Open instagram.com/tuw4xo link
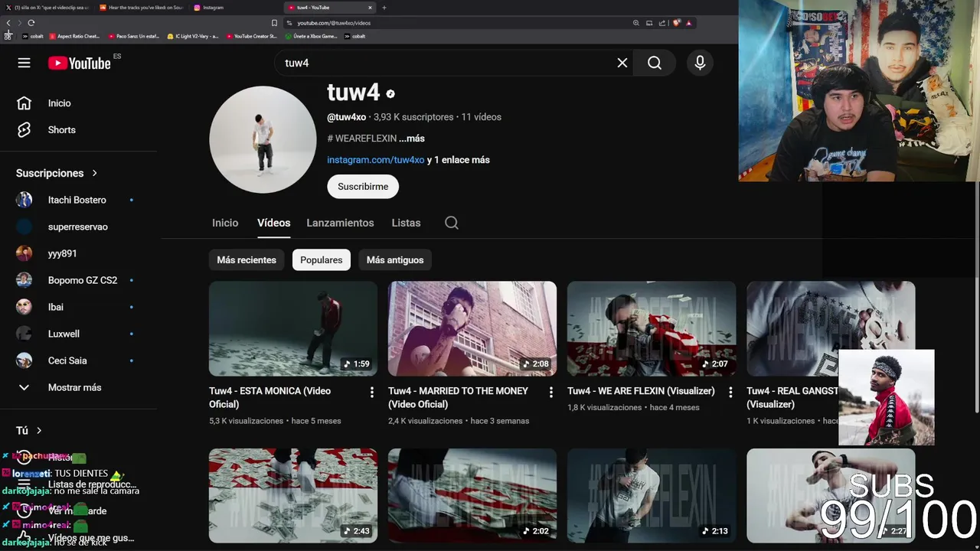 point(375,160)
